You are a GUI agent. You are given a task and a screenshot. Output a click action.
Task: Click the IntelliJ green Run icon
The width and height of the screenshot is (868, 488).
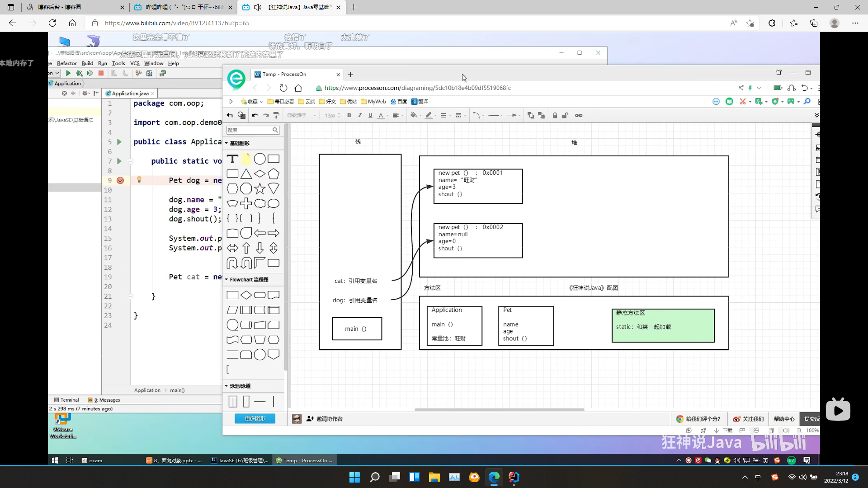(68, 73)
